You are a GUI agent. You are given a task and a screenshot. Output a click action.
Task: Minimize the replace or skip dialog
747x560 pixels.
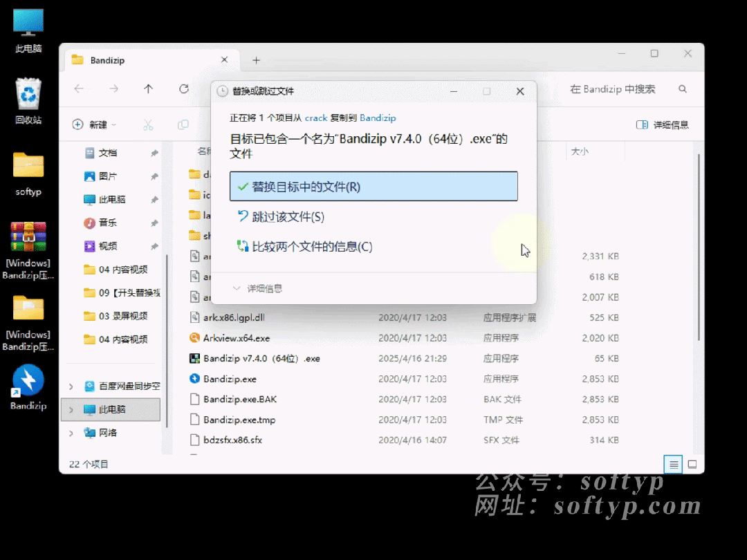pos(454,91)
